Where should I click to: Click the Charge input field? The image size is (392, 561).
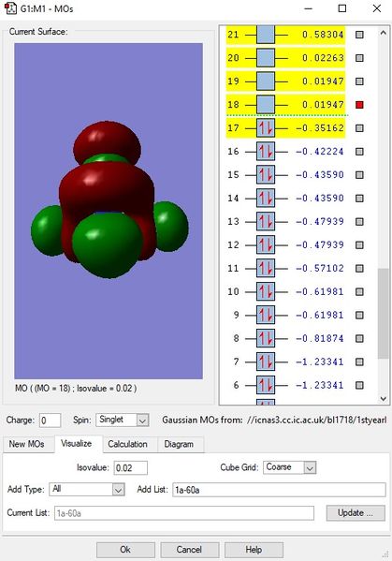[x=50, y=420]
